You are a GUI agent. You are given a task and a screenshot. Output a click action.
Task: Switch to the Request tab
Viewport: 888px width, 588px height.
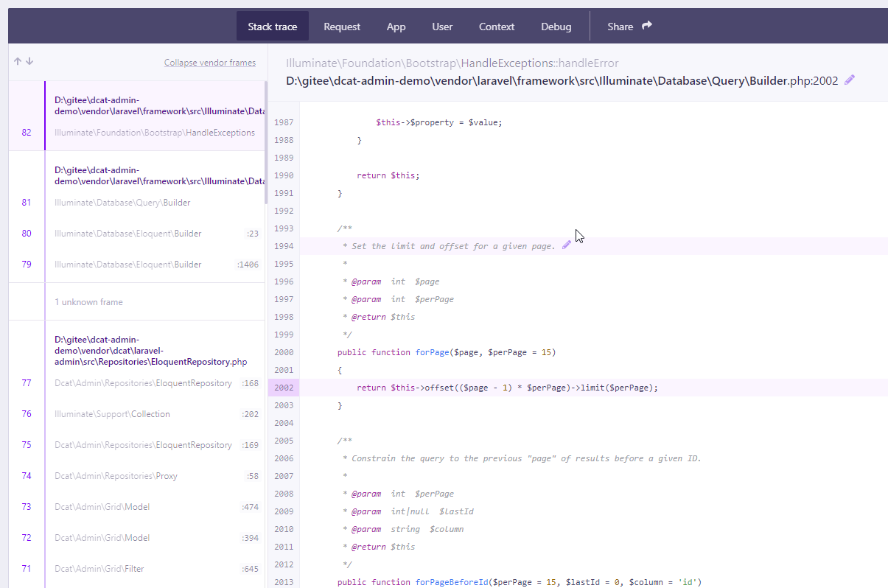pos(342,26)
